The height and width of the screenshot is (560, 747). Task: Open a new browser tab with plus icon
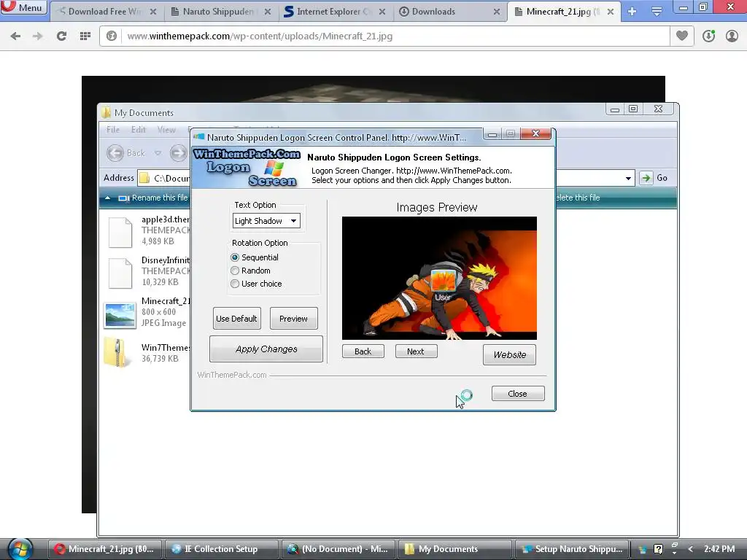click(632, 12)
